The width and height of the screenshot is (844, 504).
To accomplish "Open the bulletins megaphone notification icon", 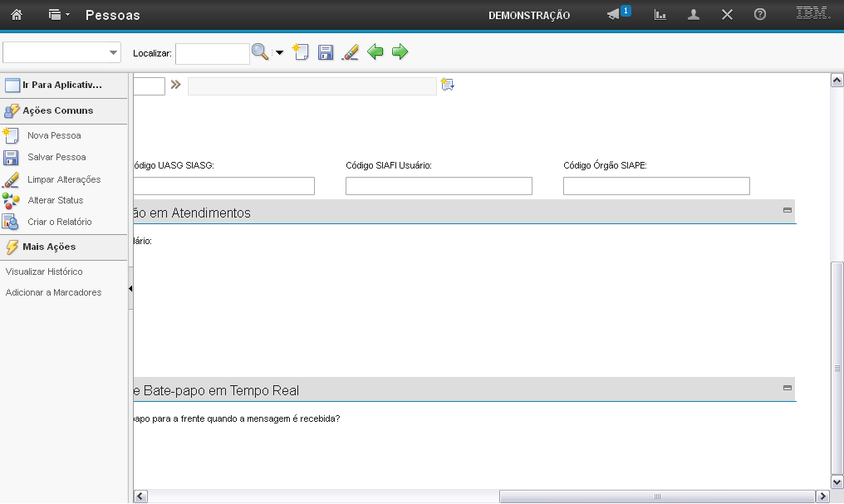I will [614, 15].
